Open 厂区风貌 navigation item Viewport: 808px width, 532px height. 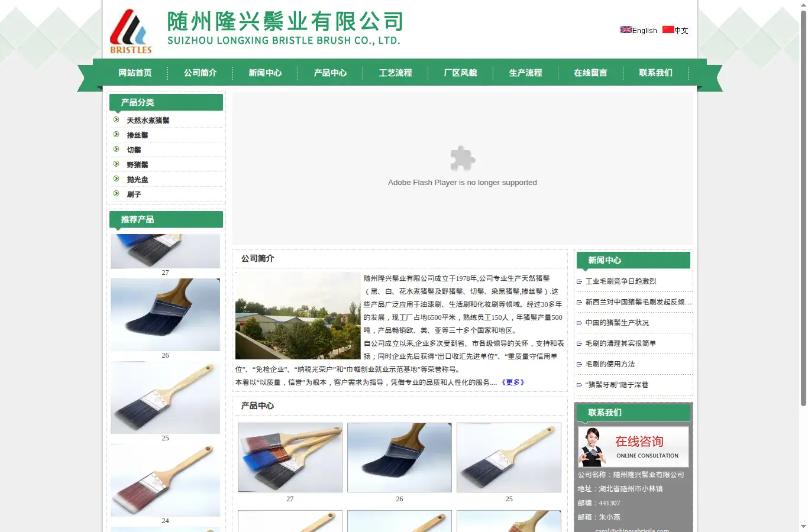coord(460,73)
